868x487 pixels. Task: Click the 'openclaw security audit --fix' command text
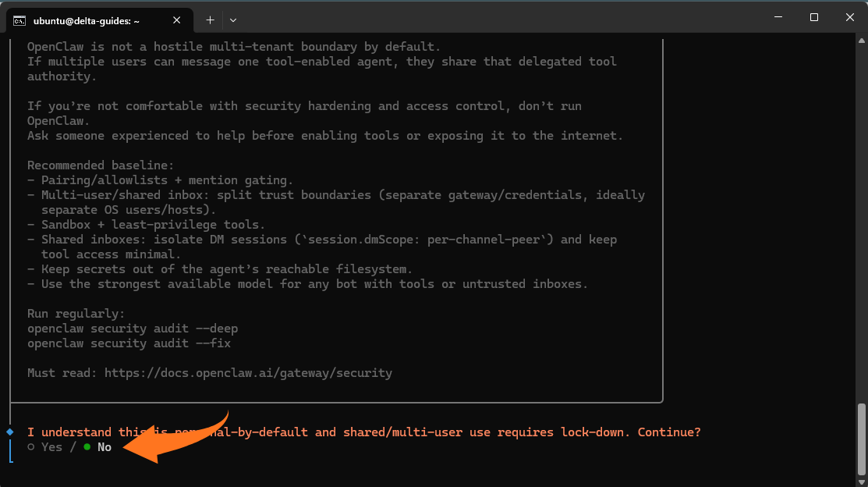click(x=129, y=343)
